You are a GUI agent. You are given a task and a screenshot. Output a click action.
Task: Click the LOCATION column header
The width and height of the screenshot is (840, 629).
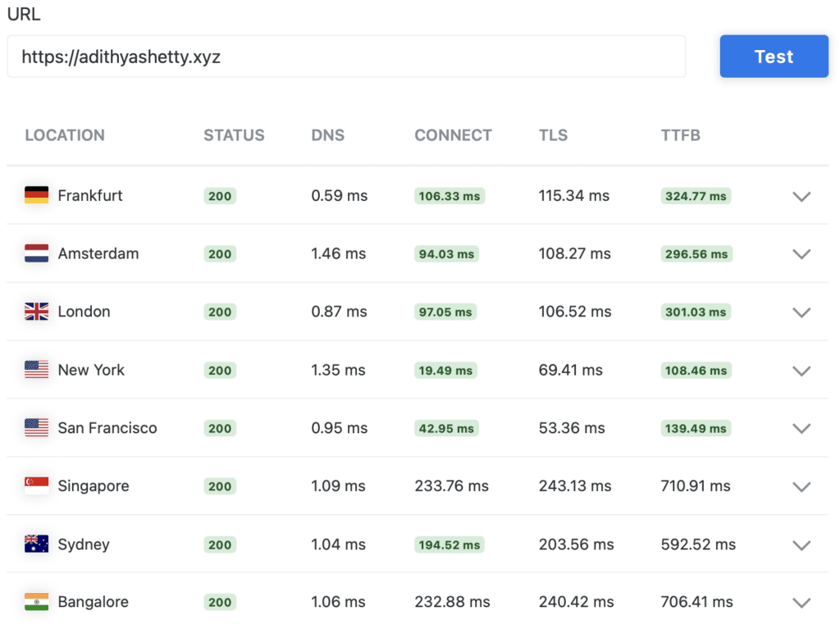pos(65,135)
